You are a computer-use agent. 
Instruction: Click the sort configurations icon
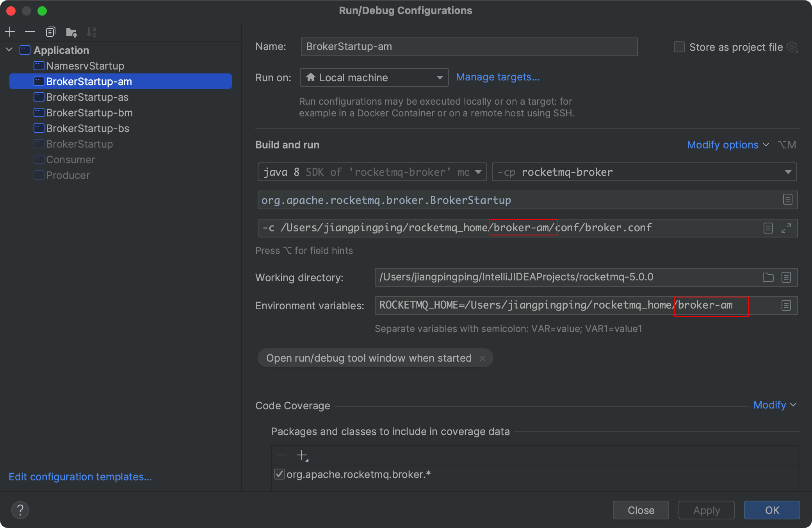coord(93,31)
